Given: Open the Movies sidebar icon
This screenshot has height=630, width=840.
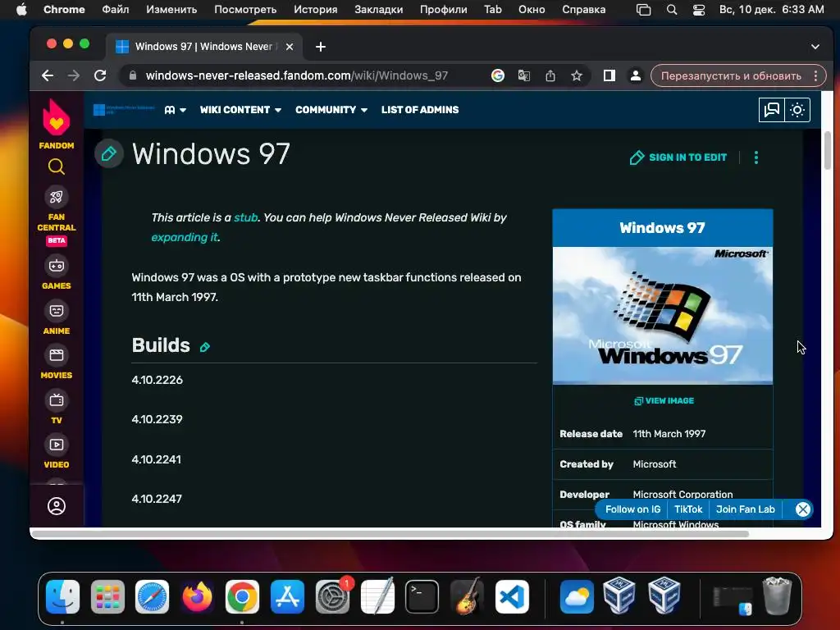Looking at the screenshot, I should click(x=57, y=355).
